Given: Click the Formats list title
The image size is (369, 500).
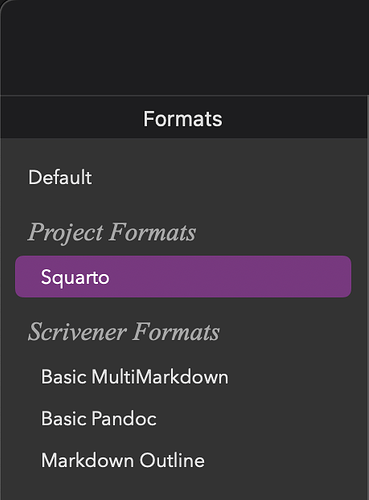Looking at the screenshot, I should [x=183, y=119].
